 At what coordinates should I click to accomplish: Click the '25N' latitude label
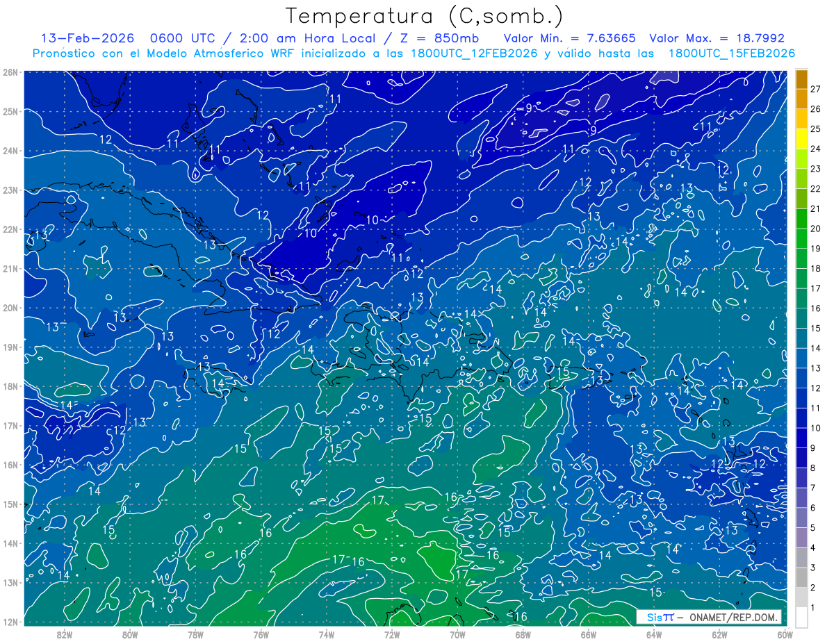coord(10,111)
